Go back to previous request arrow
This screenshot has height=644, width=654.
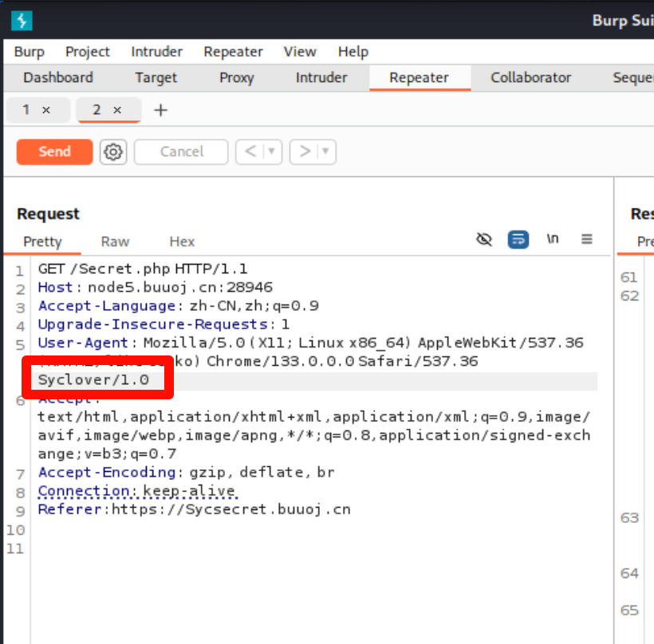[x=250, y=151]
